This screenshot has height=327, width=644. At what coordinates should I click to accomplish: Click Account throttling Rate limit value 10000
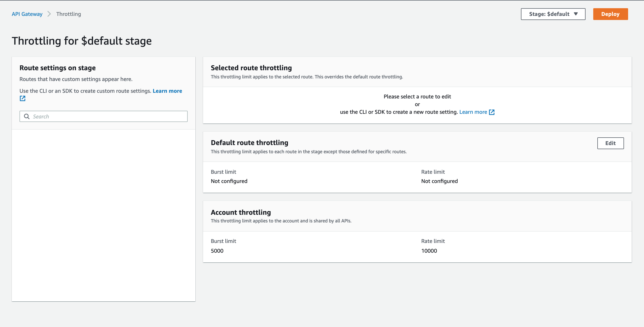point(429,251)
